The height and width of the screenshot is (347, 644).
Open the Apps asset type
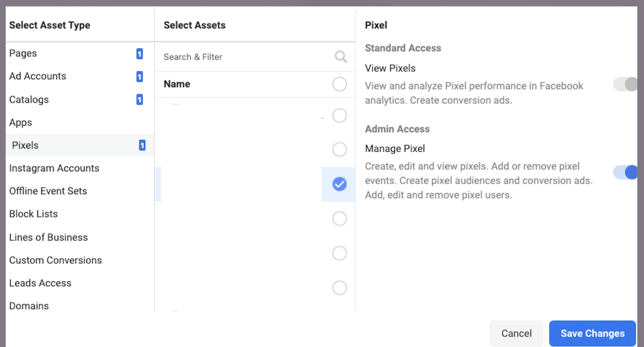(80, 123)
